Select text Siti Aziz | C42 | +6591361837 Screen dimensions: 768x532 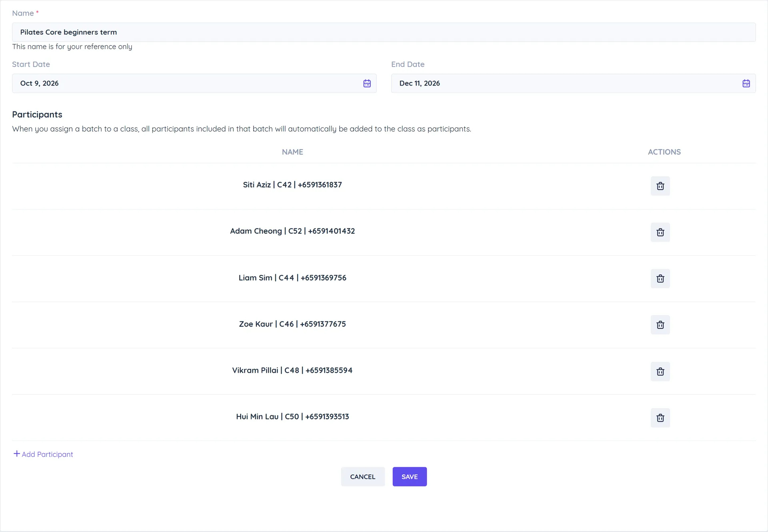(292, 185)
